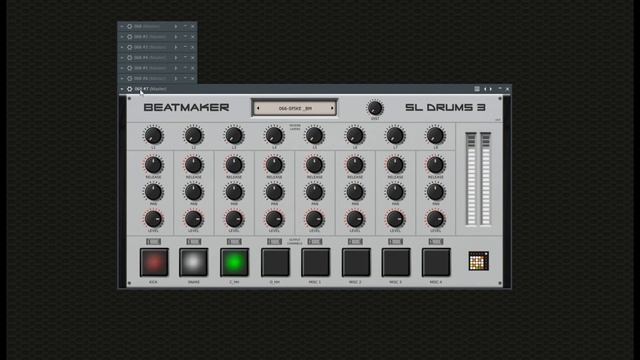Click the DIST knob
640x360 pixels.
[x=375, y=108]
